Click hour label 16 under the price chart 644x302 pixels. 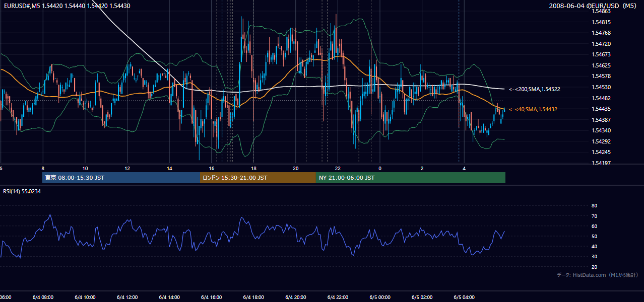pyautogui.click(x=212, y=168)
